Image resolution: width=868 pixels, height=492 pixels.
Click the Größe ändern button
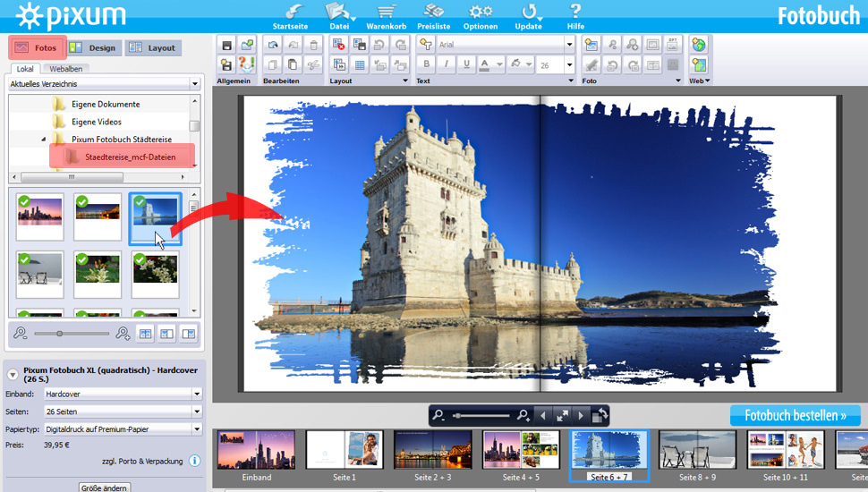(x=105, y=488)
